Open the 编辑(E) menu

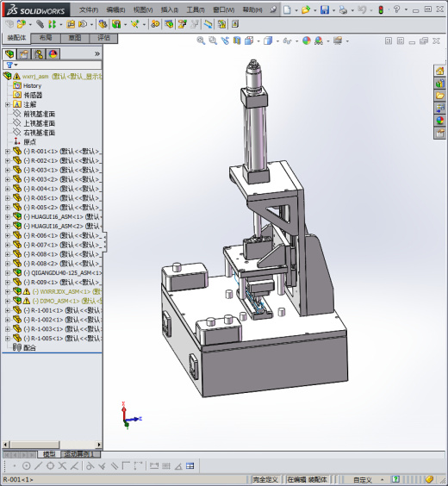point(115,10)
